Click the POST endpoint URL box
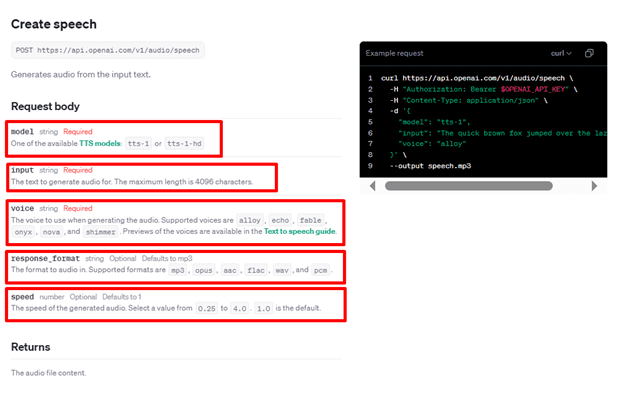The image size is (624, 394). pyautogui.click(x=108, y=50)
